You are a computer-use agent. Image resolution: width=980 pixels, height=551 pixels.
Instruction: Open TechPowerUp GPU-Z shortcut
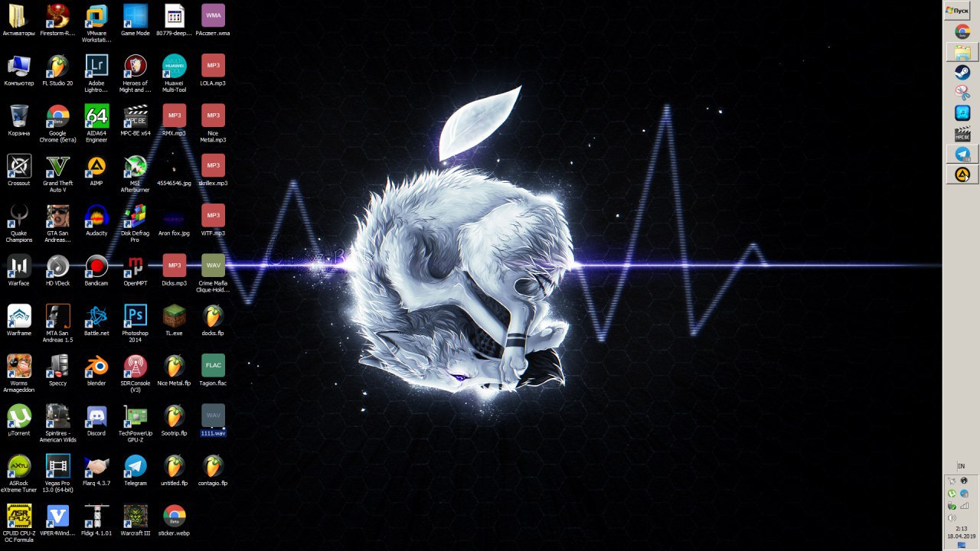click(136, 423)
